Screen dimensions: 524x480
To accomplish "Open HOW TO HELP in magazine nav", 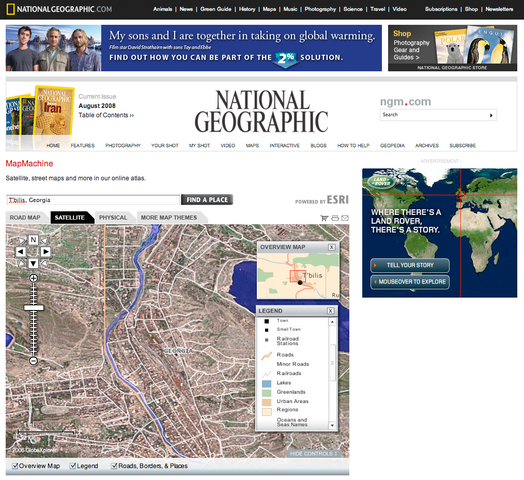I will click(x=353, y=145).
